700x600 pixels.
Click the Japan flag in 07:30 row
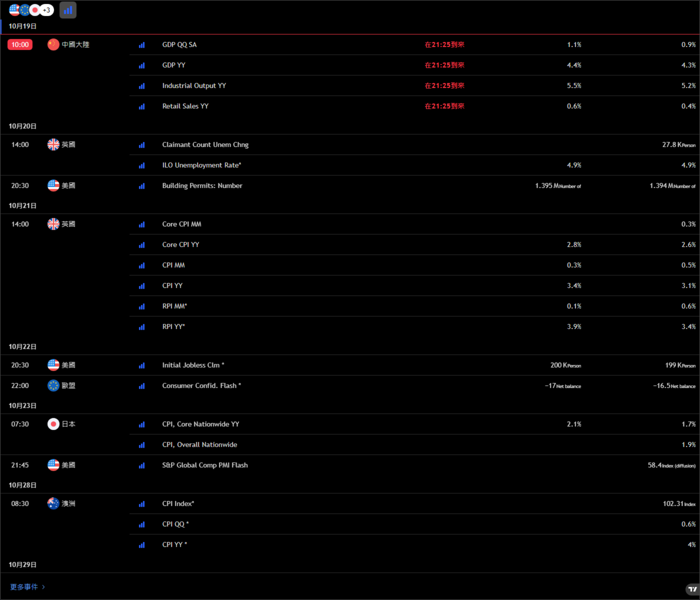pos(53,424)
